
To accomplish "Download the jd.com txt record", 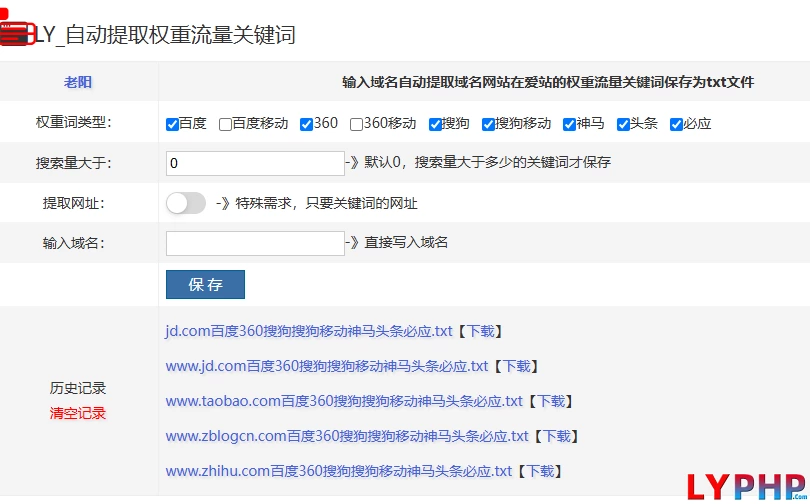I will click(479, 331).
